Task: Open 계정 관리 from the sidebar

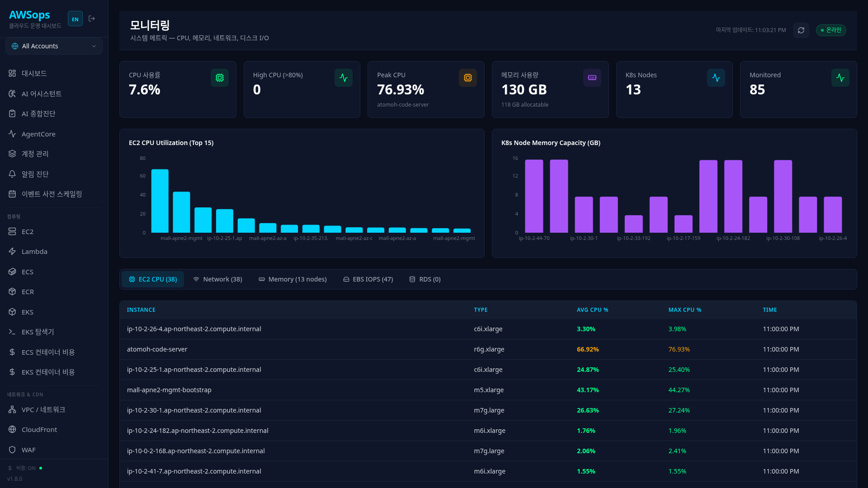Action: pyautogui.click(x=54, y=154)
